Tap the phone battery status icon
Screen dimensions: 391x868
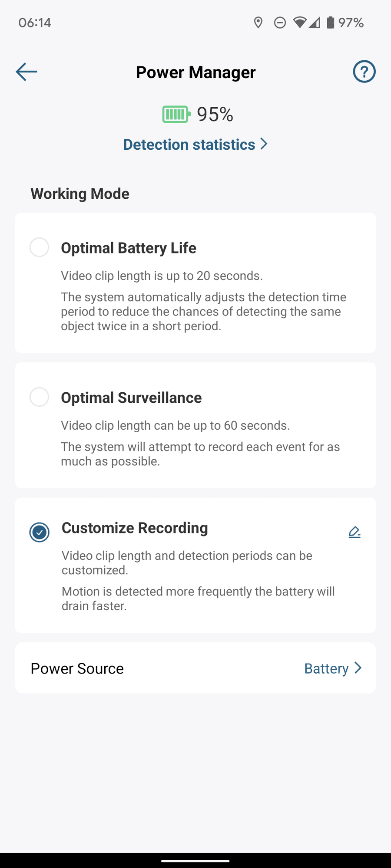(331, 23)
